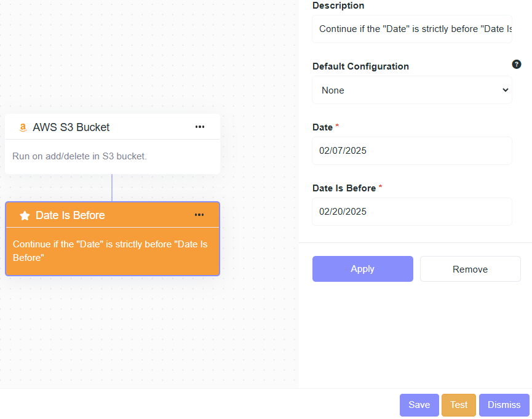The image size is (532, 419).
Task: Remove the selected node
Action: point(470,269)
